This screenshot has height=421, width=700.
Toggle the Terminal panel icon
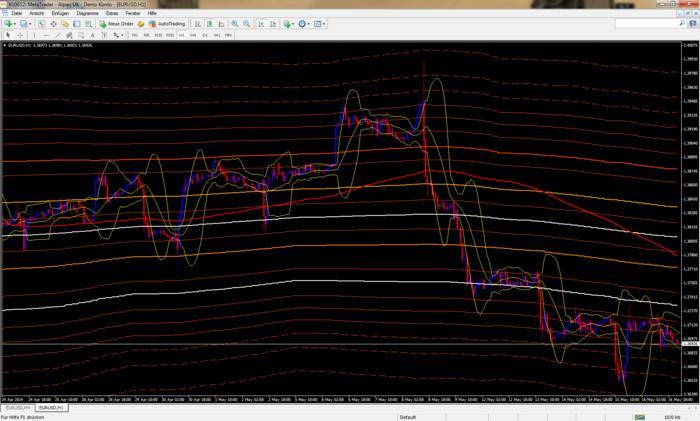pyautogui.click(x=77, y=24)
